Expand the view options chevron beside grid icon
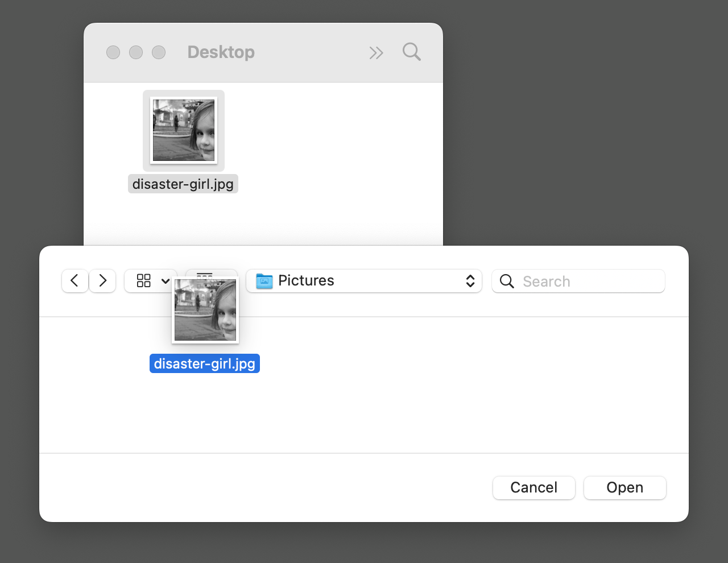728x563 pixels. coord(166,281)
